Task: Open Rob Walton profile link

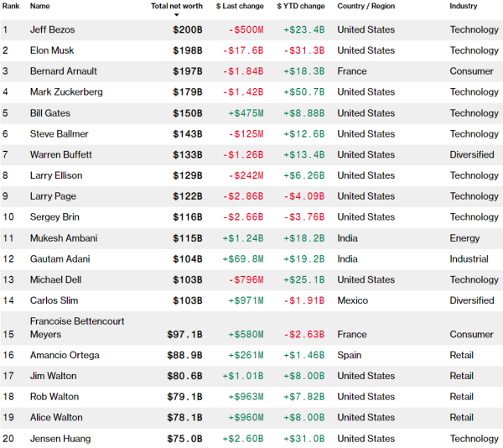Action: click(54, 397)
